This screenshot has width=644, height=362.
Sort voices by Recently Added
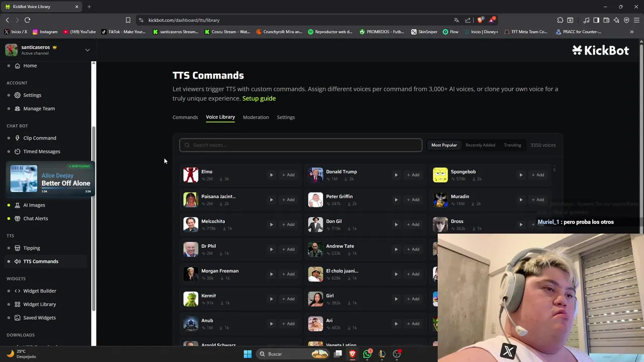[480, 145]
